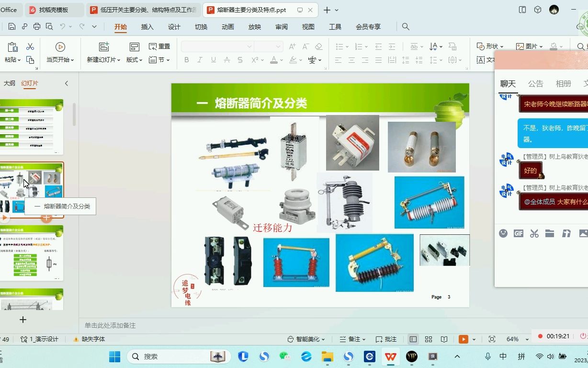Click the 1_演示设计 button
Viewport: 588px width, 368px height.
[x=40, y=339]
